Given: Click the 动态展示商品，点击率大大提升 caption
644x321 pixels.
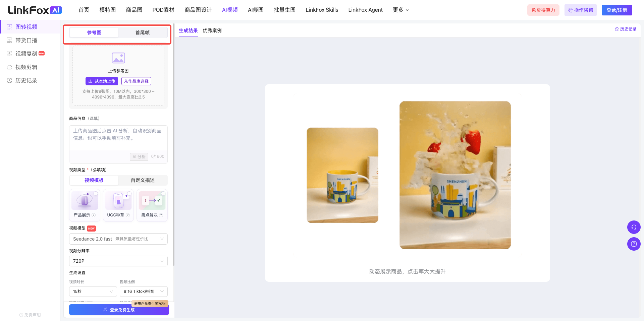Looking at the screenshot, I should coord(407,271).
